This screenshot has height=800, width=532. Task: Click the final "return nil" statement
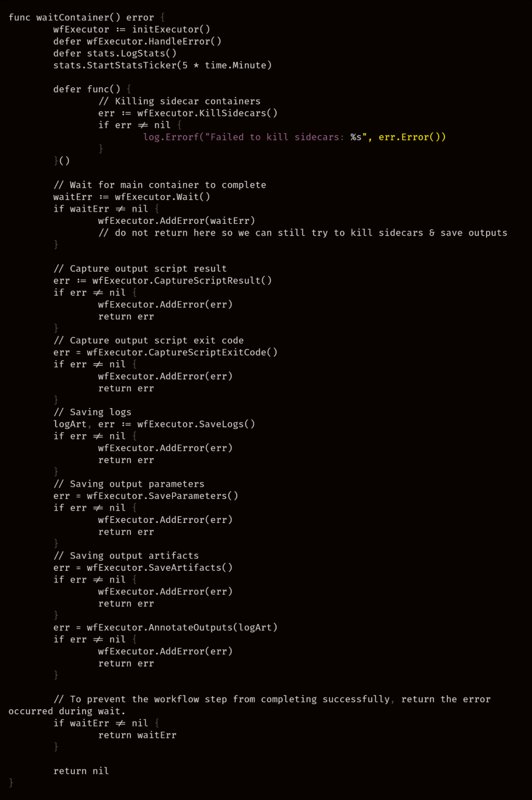point(81,771)
